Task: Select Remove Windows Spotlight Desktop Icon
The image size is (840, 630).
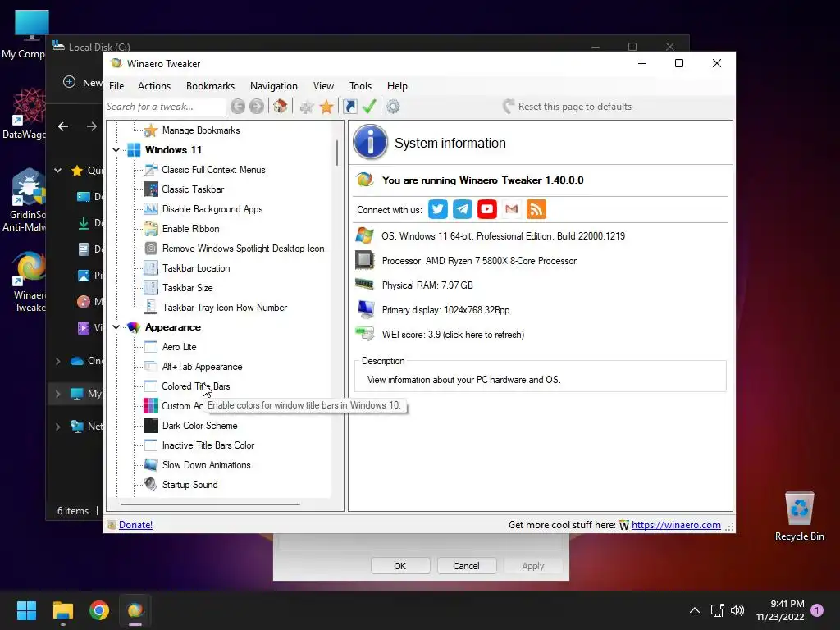Action: tap(243, 249)
